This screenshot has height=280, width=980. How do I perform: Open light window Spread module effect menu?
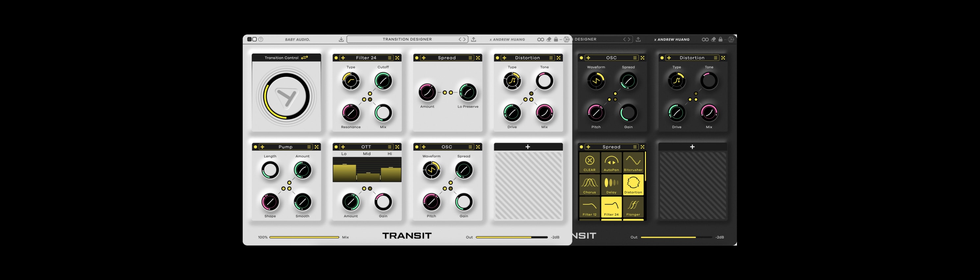point(471,58)
